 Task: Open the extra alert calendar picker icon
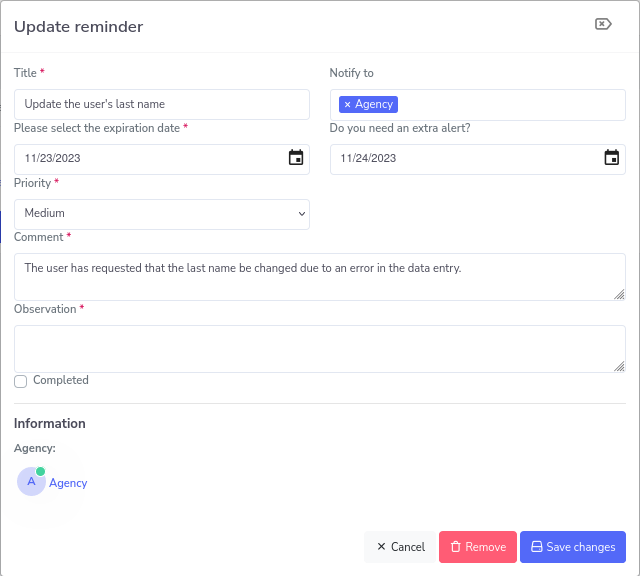click(612, 158)
